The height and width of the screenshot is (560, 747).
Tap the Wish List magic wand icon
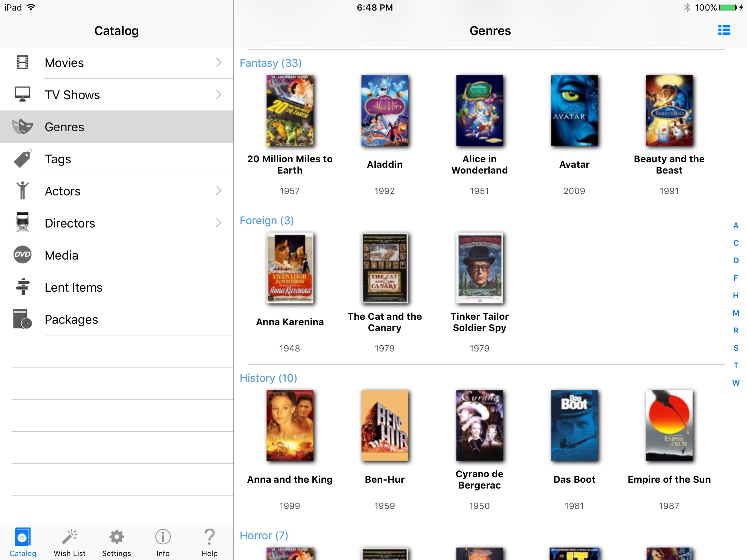(x=70, y=537)
